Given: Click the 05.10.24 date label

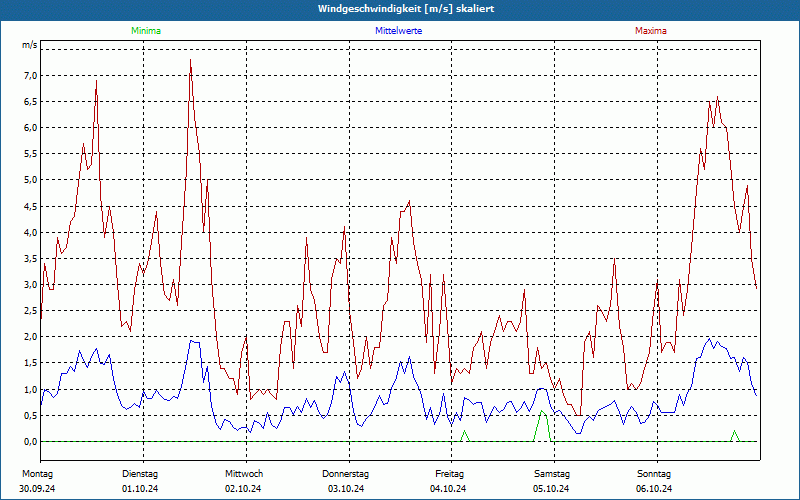Looking at the screenshot, I should (551, 489).
